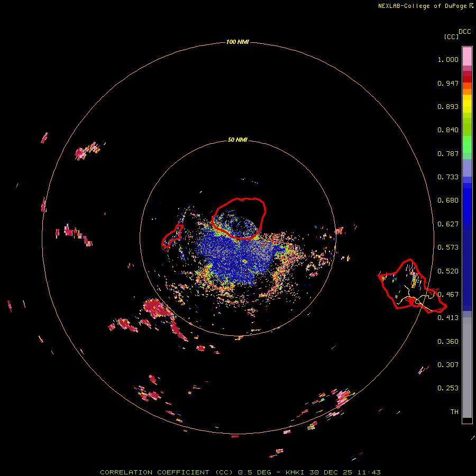Click the 0.947 color scale value
Image resolution: width=476 pixels, height=476 pixels.
pyautogui.click(x=448, y=83)
